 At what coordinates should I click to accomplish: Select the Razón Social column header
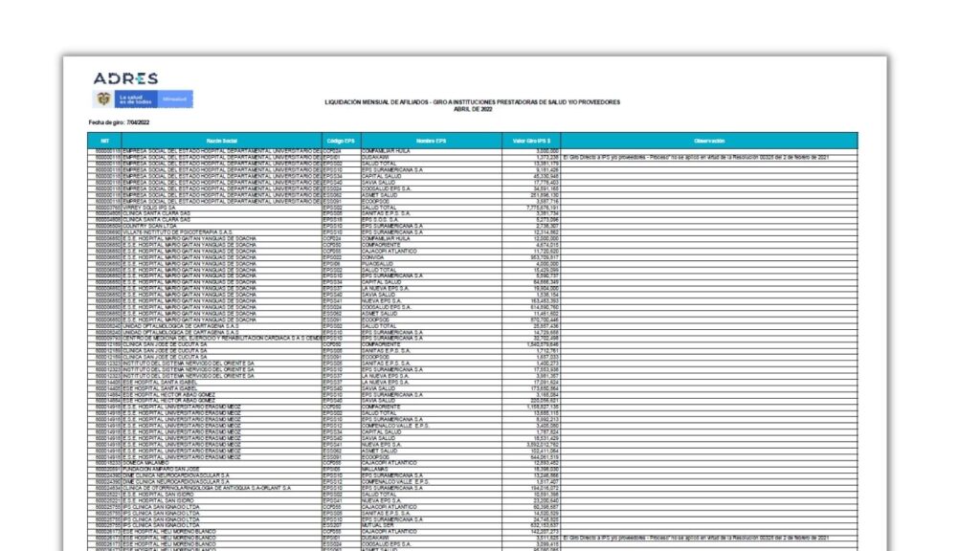pyautogui.click(x=222, y=141)
